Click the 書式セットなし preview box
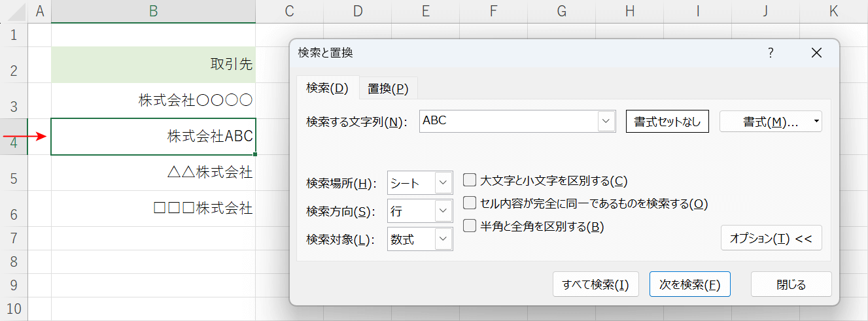 click(667, 122)
